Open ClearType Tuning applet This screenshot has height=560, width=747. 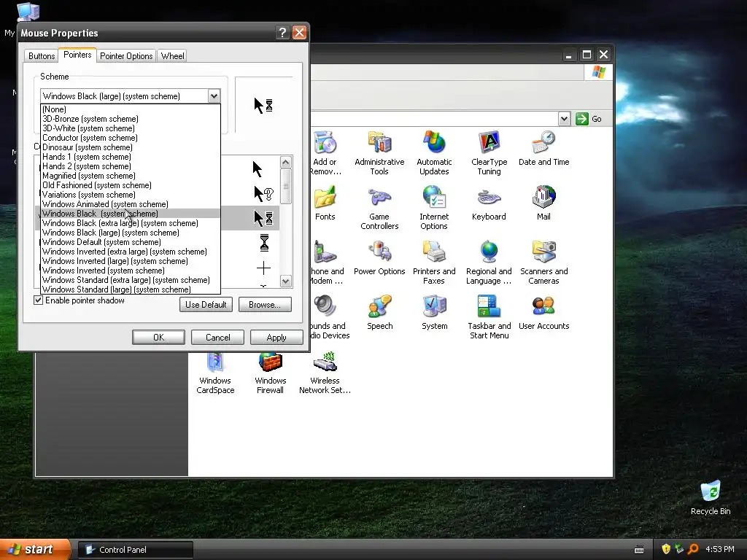point(489,152)
